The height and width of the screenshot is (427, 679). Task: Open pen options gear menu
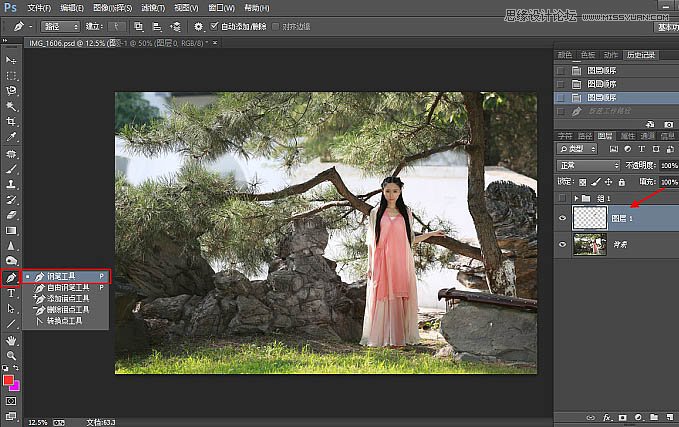coord(198,27)
